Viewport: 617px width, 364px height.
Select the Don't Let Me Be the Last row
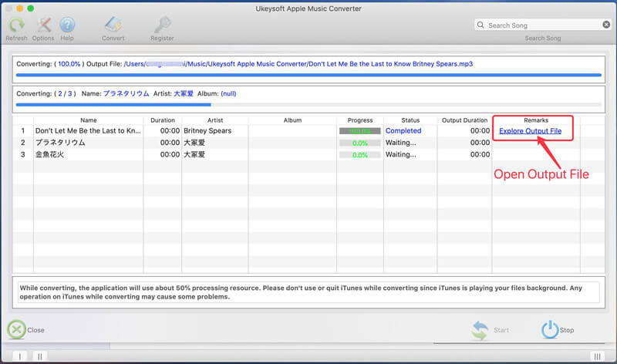308,130
